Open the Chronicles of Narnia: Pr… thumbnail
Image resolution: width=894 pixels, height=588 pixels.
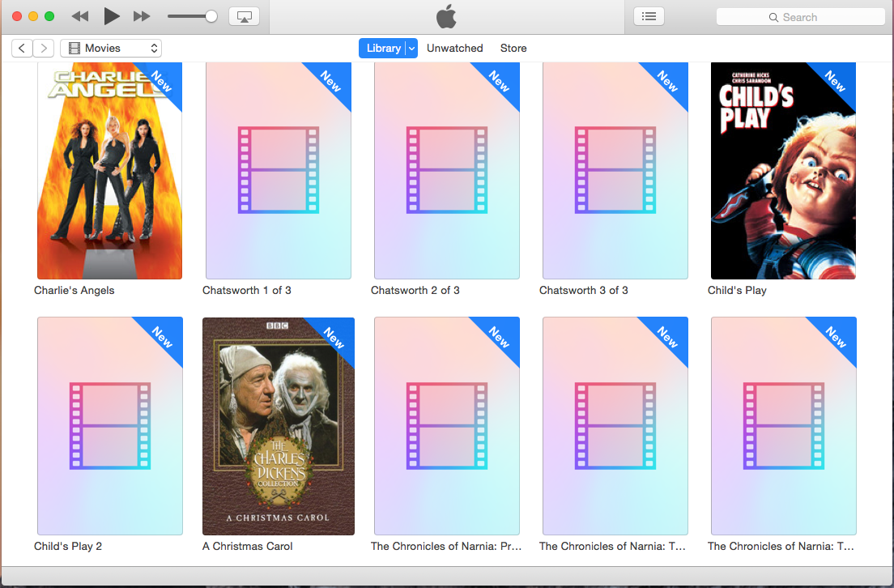coord(446,425)
